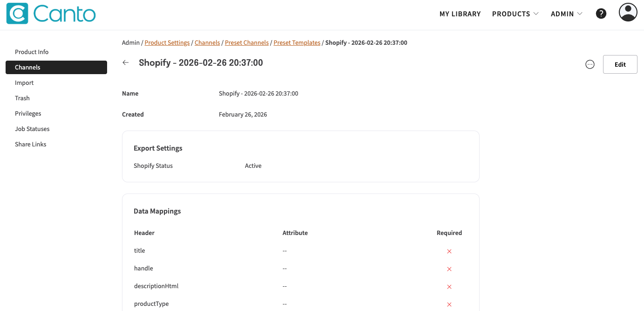Click the attribute dash for descriptionHtml row

click(285, 286)
